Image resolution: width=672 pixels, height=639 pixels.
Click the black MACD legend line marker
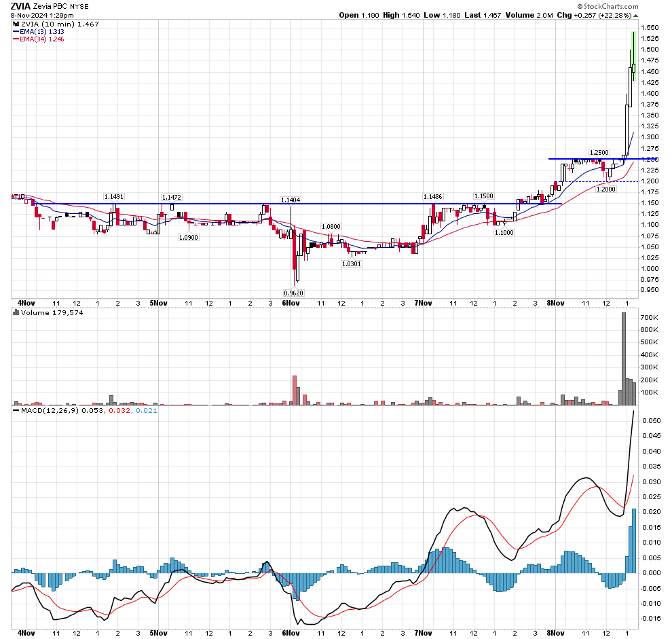(17, 411)
